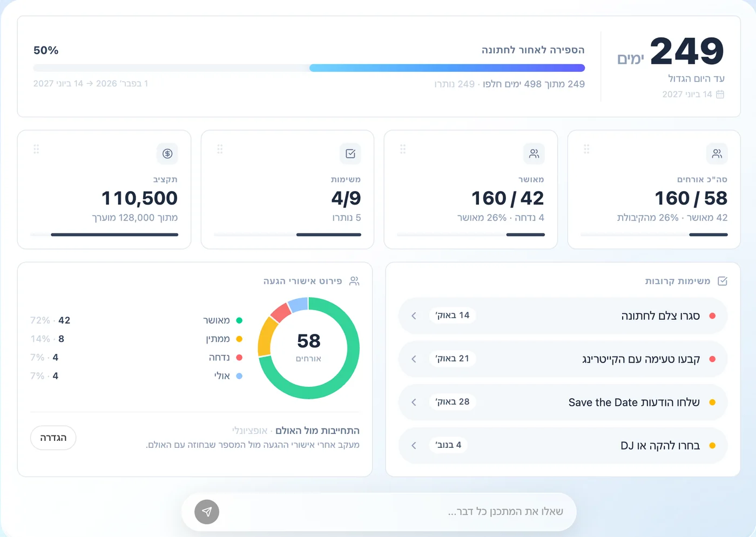The width and height of the screenshot is (756, 537).
Task: Click the 28 באוג׳ date badge
Action: click(x=453, y=401)
